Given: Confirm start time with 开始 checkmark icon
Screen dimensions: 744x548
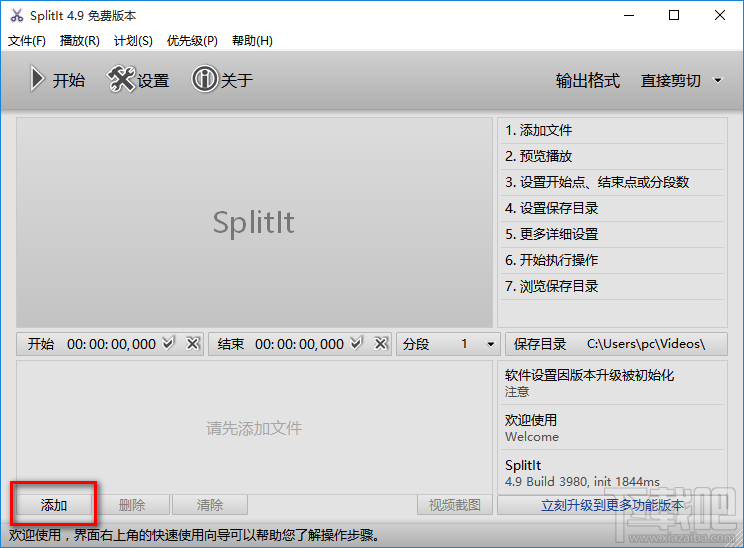Looking at the screenshot, I should click(x=168, y=343).
